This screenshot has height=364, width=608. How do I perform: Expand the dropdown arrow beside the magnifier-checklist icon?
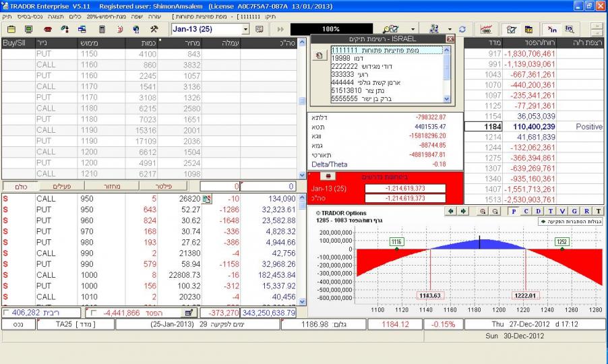pyautogui.click(x=412, y=30)
